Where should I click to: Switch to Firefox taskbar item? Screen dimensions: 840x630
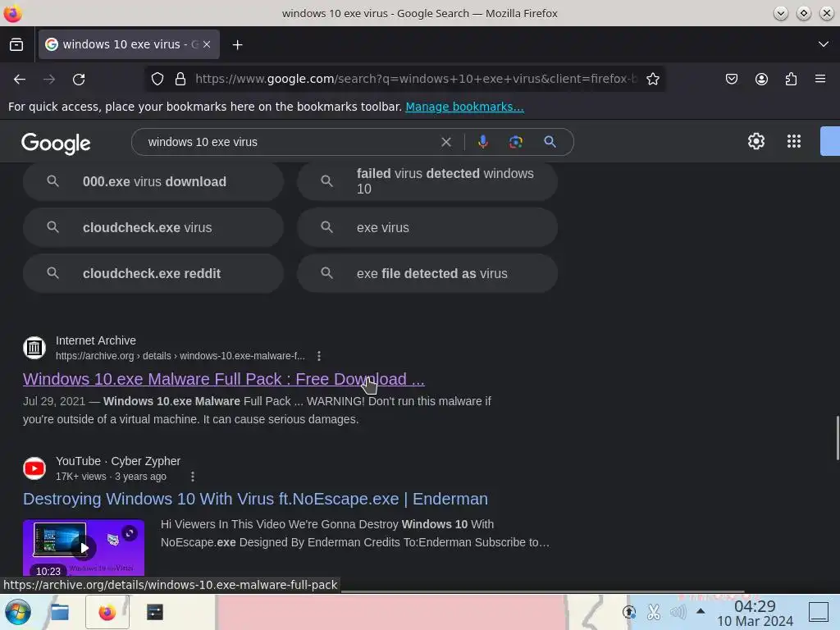tap(107, 612)
